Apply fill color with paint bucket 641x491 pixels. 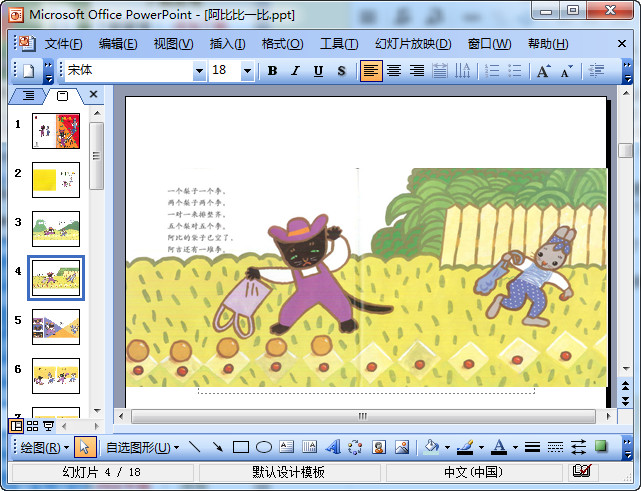click(x=432, y=447)
